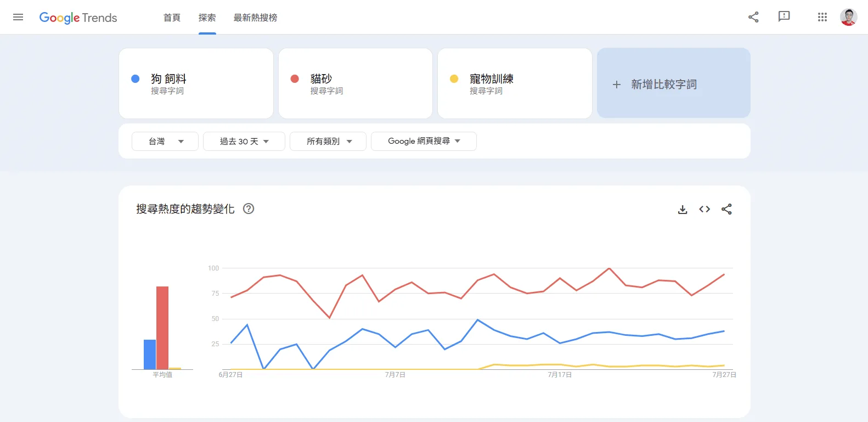Click the blue average bar
Viewport: 868px width, 422px height.
click(x=150, y=355)
